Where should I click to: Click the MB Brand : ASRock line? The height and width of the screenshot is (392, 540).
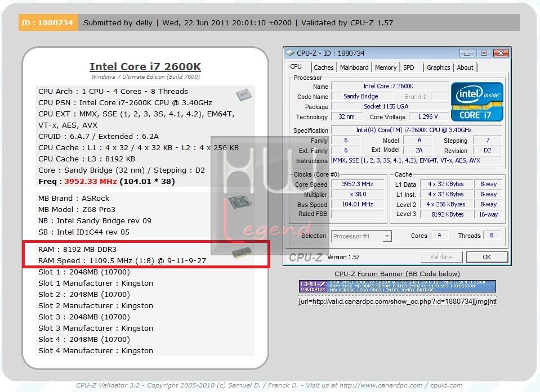[74, 199]
